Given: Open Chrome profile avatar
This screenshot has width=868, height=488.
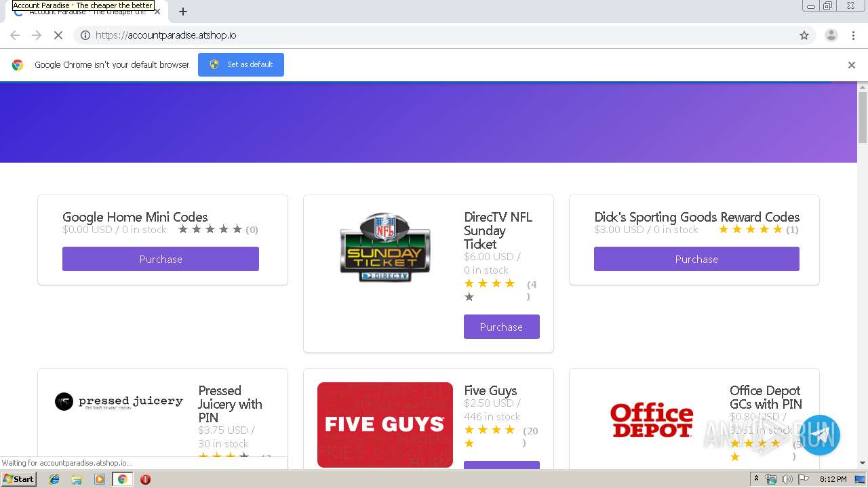Looking at the screenshot, I should 831,35.
